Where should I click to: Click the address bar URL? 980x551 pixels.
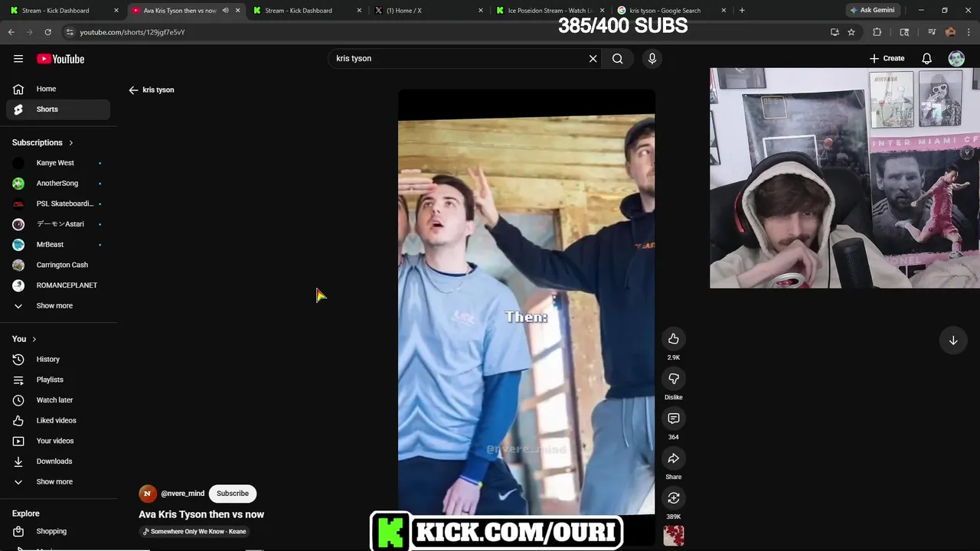tap(132, 32)
